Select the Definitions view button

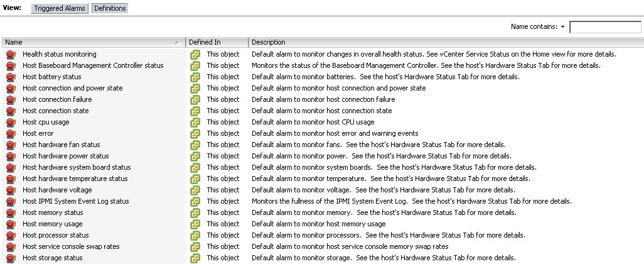click(110, 8)
